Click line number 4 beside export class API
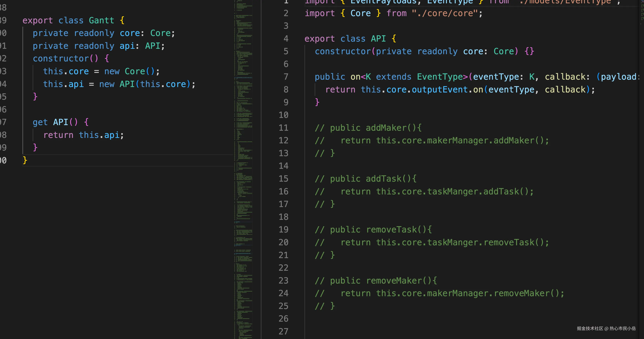This screenshot has height=339, width=644. [286, 38]
